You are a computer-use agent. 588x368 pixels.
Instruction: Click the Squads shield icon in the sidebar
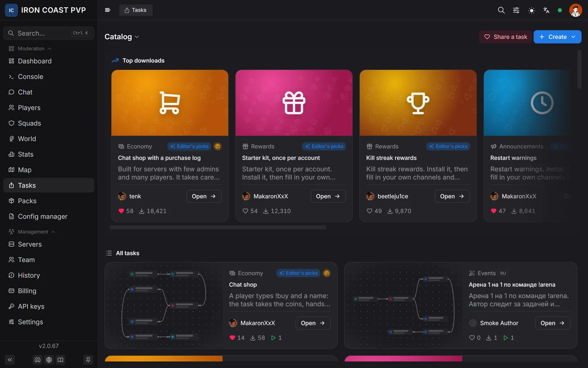pyautogui.click(x=11, y=123)
